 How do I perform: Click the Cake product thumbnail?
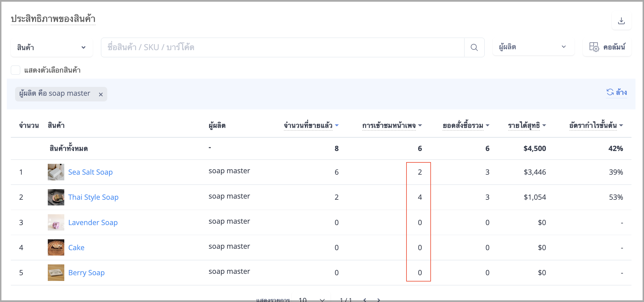point(56,248)
